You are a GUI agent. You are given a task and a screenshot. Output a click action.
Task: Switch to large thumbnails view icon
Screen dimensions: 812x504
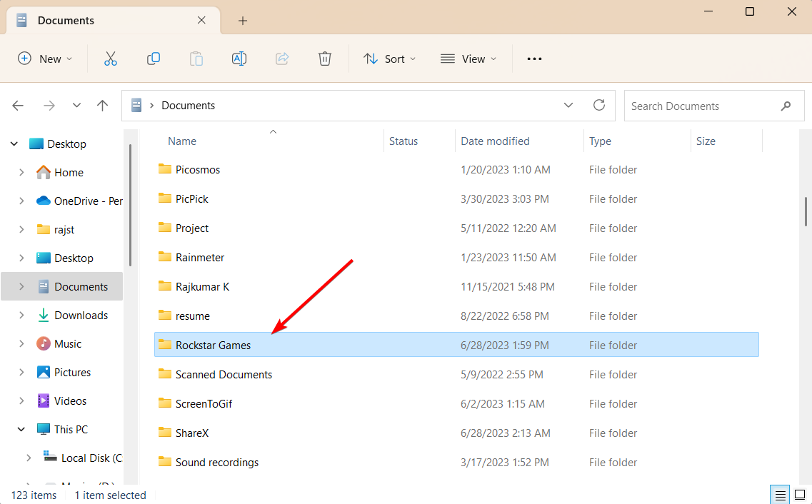click(x=800, y=495)
